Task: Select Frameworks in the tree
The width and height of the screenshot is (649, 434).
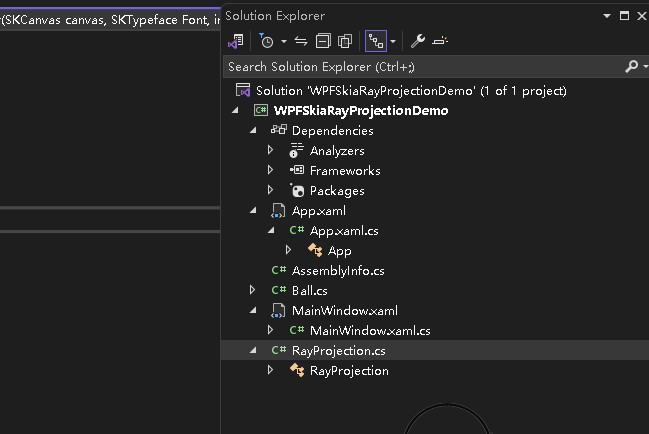Action: click(345, 170)
